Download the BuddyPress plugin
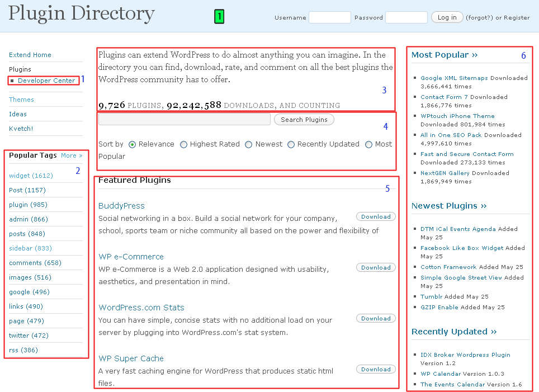The width and height of the screenshot is (539, 392). click(376, 216)
